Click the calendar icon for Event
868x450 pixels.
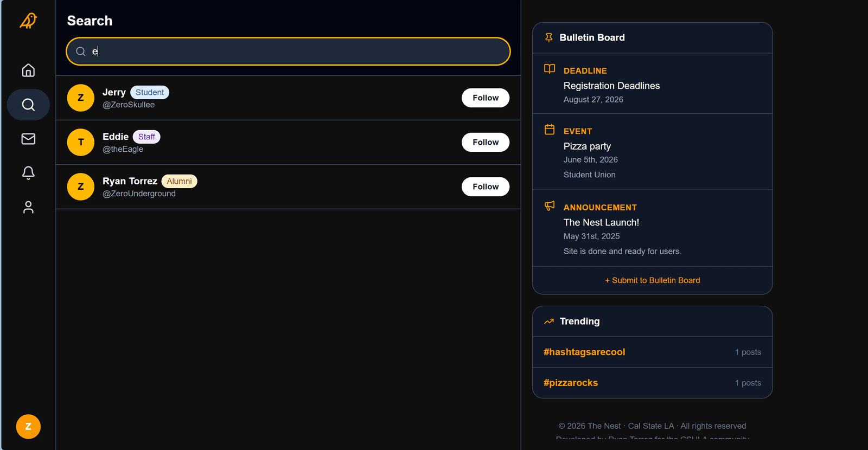(550, 130)
